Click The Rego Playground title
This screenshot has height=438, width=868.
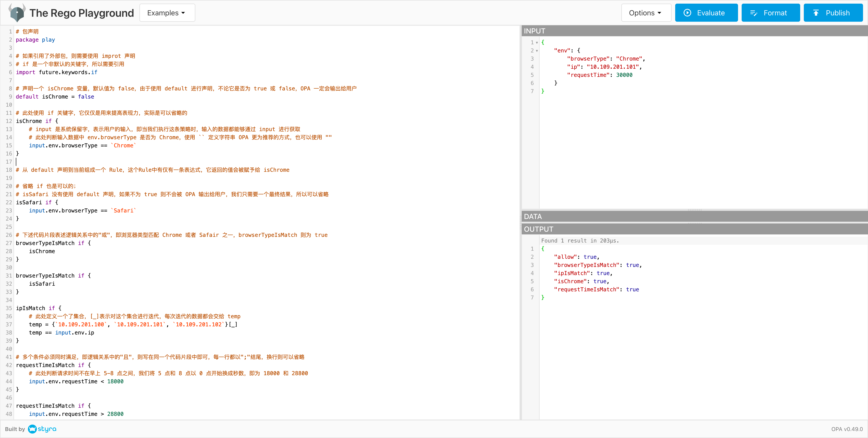coord(82,13)
